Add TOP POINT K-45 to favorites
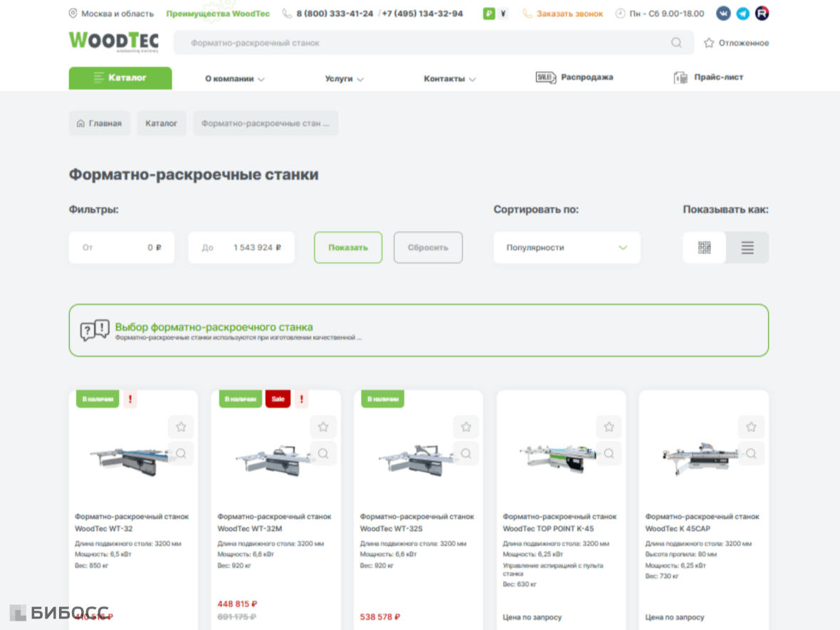Viewport: 840px width, 630px height. click(609, 427)
